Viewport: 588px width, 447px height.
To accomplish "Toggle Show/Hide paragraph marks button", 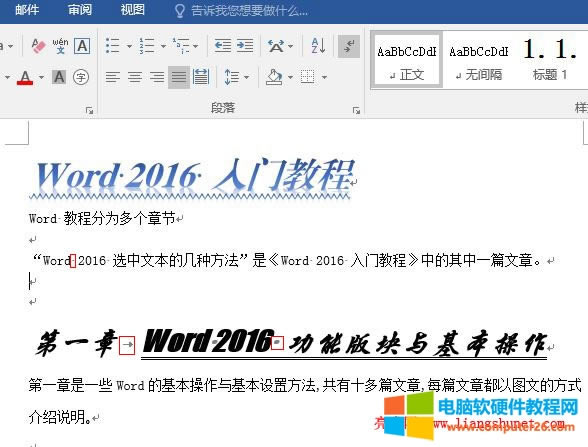I will coord(349,46).
